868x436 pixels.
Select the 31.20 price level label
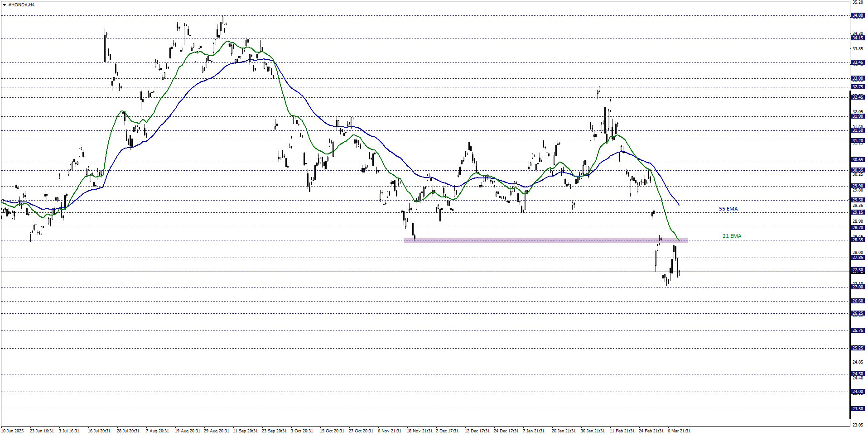coord(858,141)
